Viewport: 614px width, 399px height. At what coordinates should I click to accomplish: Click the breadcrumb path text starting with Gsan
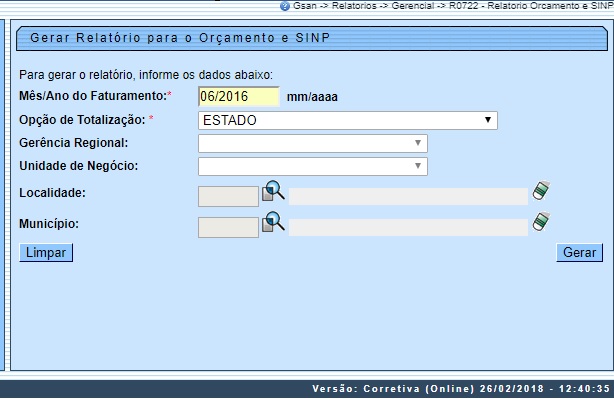(453, 6)
